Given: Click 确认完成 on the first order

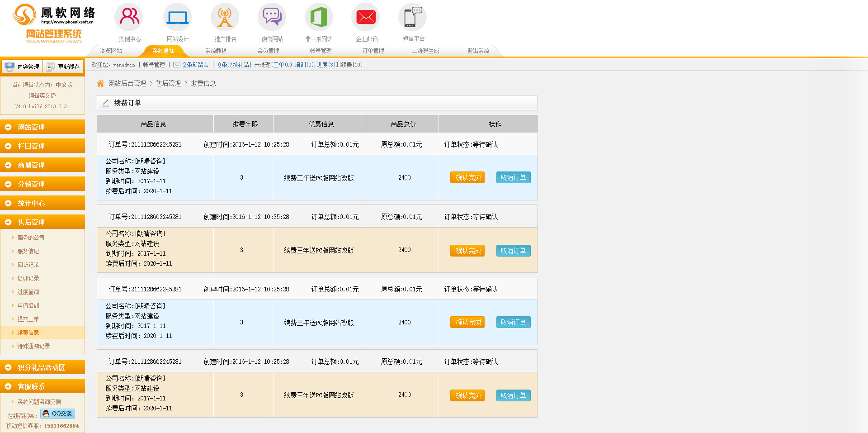Looking at the screenshot, I should tap(467, 177).
